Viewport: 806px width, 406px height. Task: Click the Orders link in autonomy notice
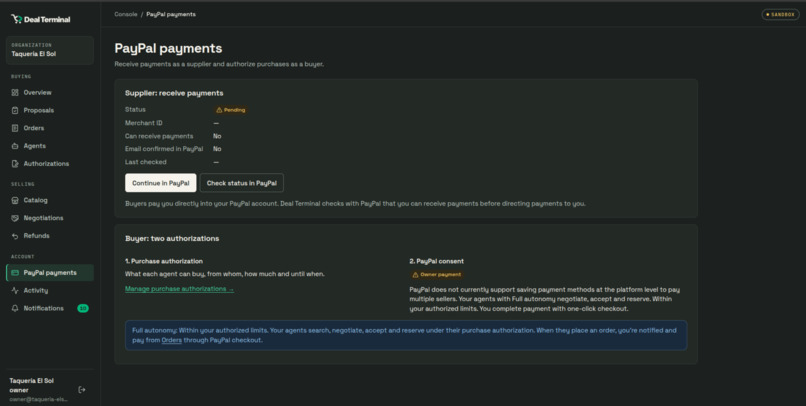pyautogui.click(x=172, y=340)
